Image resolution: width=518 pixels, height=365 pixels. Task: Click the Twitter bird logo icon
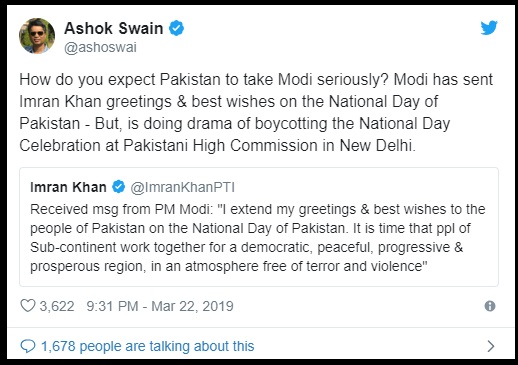tap(489, 28)
